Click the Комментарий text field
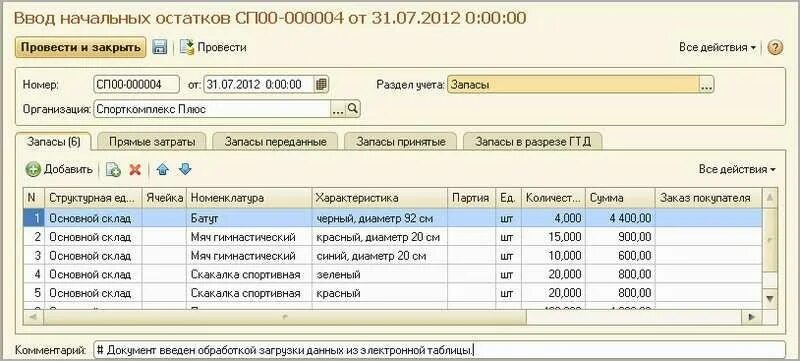The width and height of the screenshot is (800, 361). click(x=439, y=350)
